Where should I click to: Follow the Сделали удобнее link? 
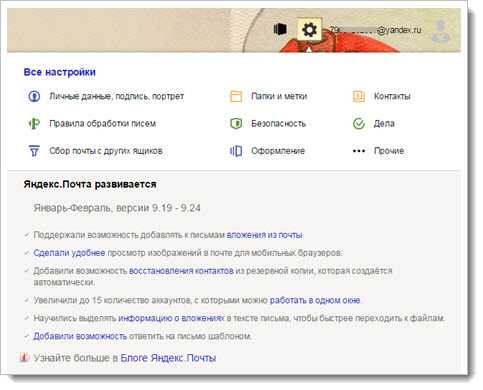coord(69,253)
